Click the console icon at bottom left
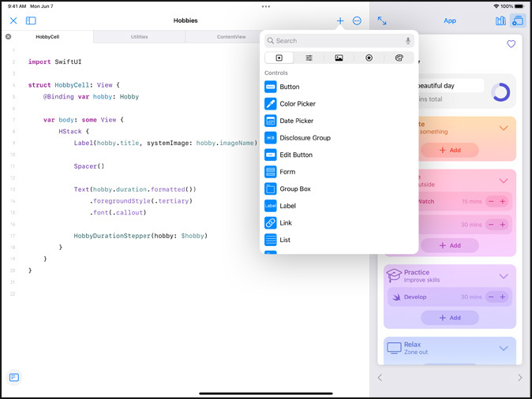Viewport: 532px width, 399px height. coord(14,378)
